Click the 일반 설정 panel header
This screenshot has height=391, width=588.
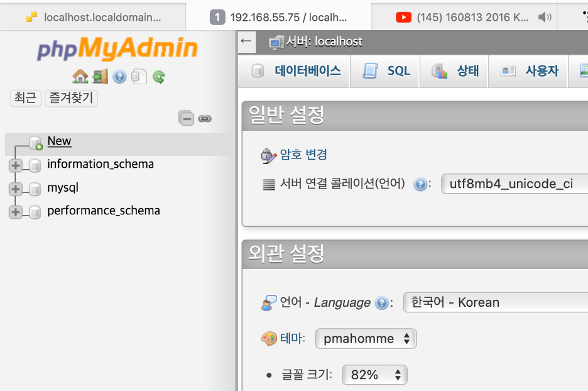(x=415, y=116)
